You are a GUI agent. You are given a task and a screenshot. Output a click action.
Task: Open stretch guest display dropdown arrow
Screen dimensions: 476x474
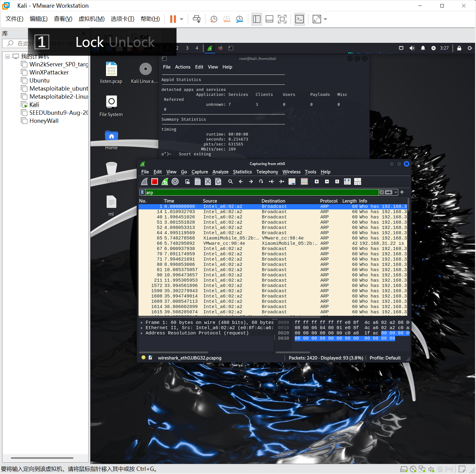(325, 19)
